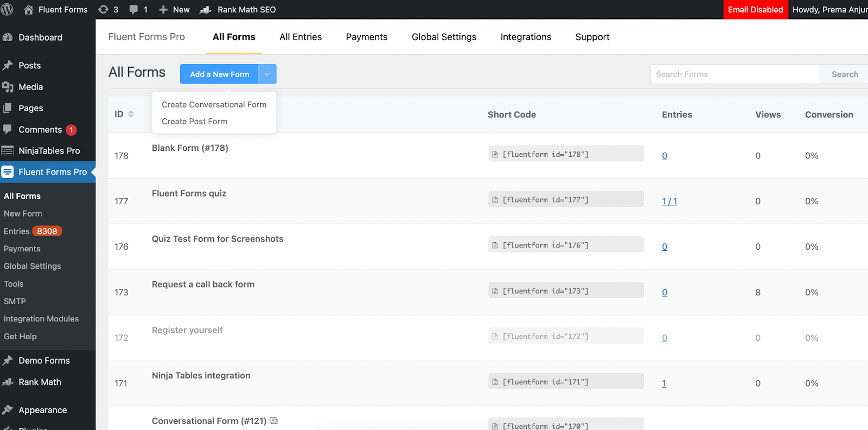The image size is (868, 430).
Task: Copy shortcode icon for form 176
Action: point(495,245)
